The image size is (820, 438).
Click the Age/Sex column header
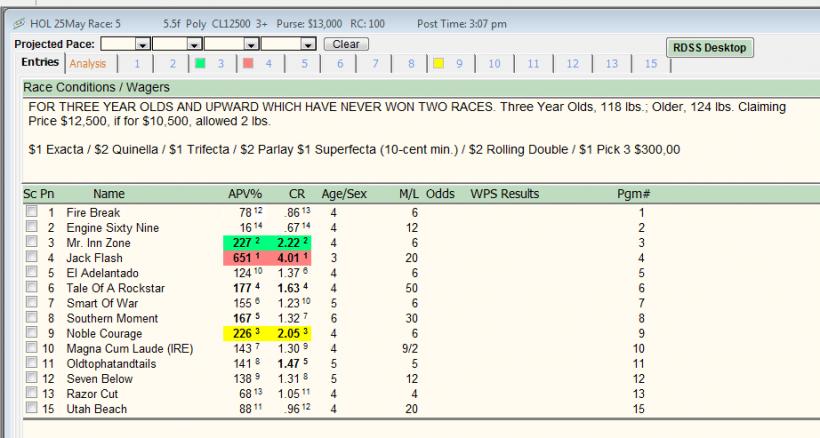[x=344, y=194]
